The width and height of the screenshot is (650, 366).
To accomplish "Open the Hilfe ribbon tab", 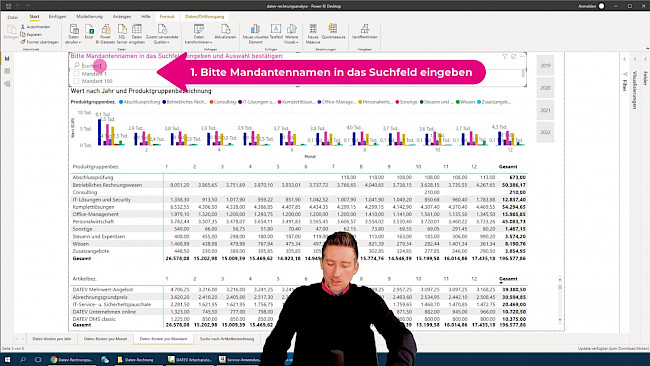I will pos(146,17).
